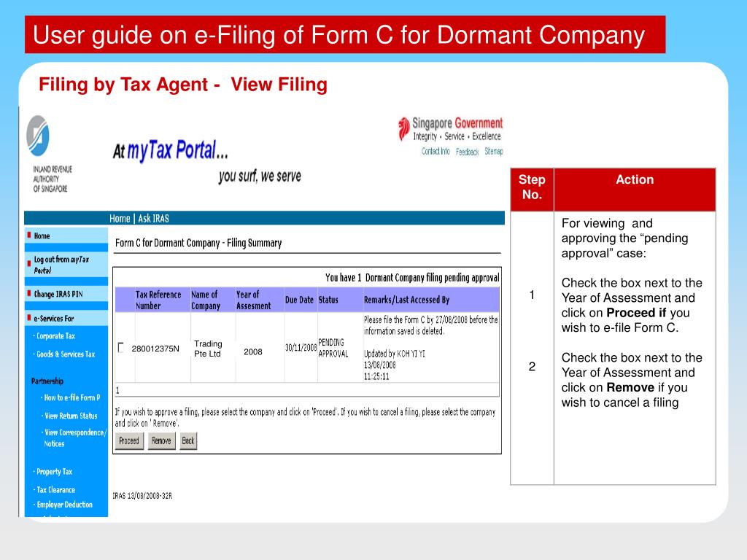Check the box beside 280012375N

121,348
